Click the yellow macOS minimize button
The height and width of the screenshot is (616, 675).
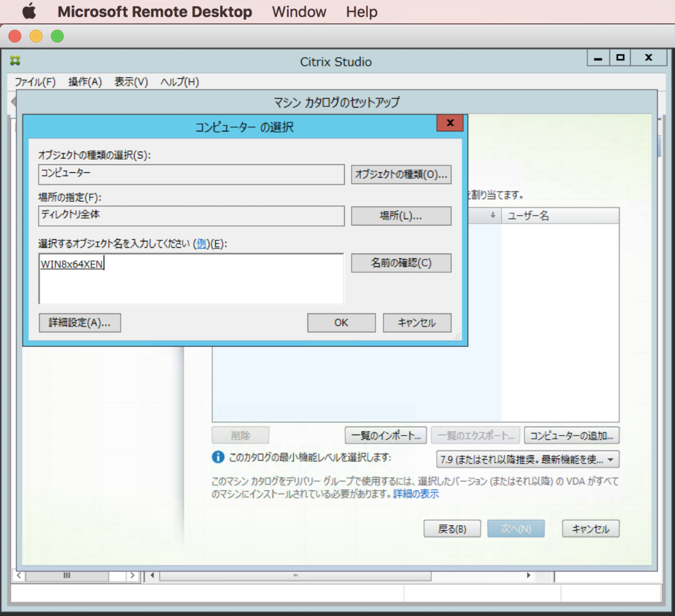pos(36,36)
